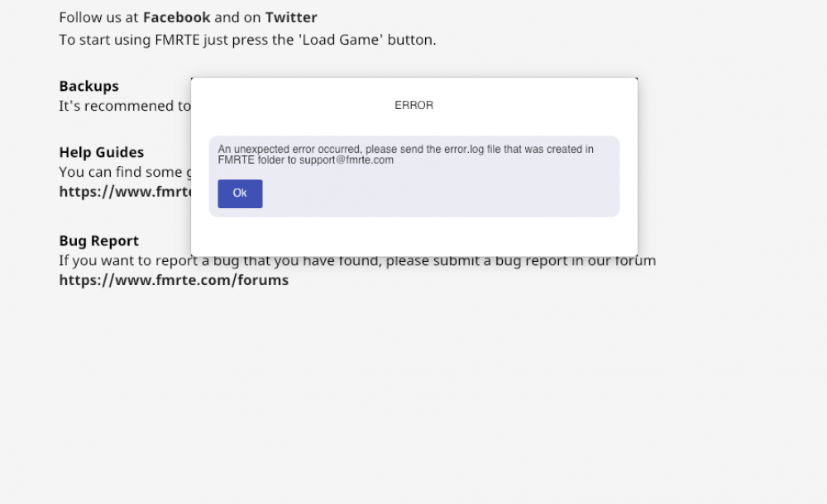
Task: Click the Ok button in error dialog
Action: pos(240,193)
